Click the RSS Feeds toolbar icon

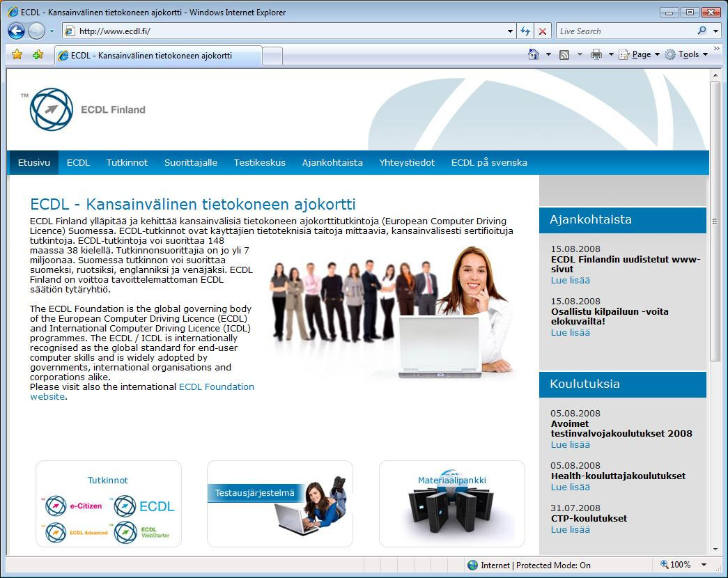coord(564,55)
